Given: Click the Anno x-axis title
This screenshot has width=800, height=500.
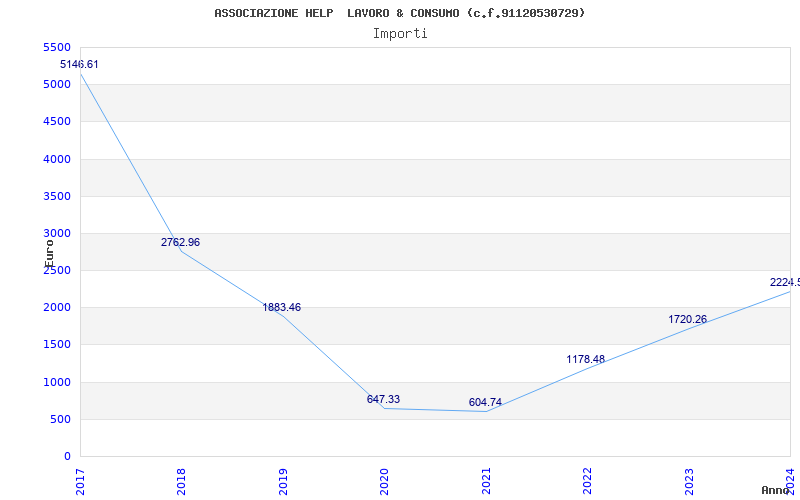Looking at the screenshot, I should (776, 490).
